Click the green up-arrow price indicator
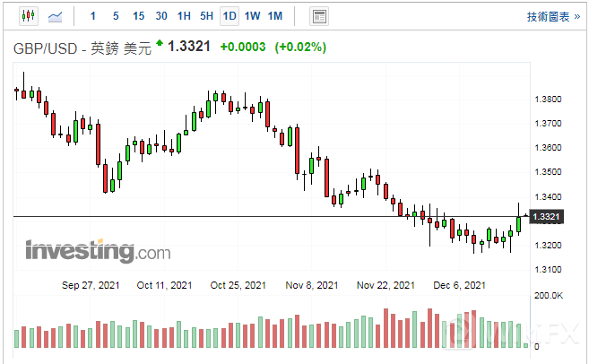 point(160,42)
